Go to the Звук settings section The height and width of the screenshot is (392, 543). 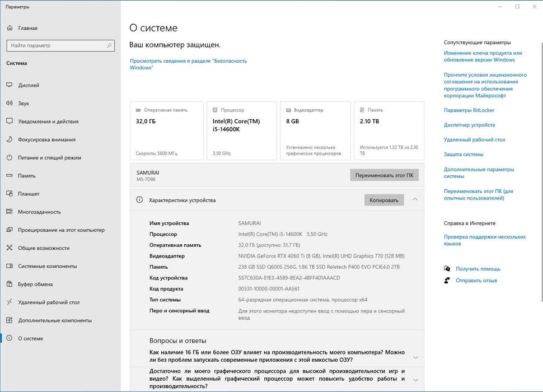pyautogui.click(x=60, y=103)
